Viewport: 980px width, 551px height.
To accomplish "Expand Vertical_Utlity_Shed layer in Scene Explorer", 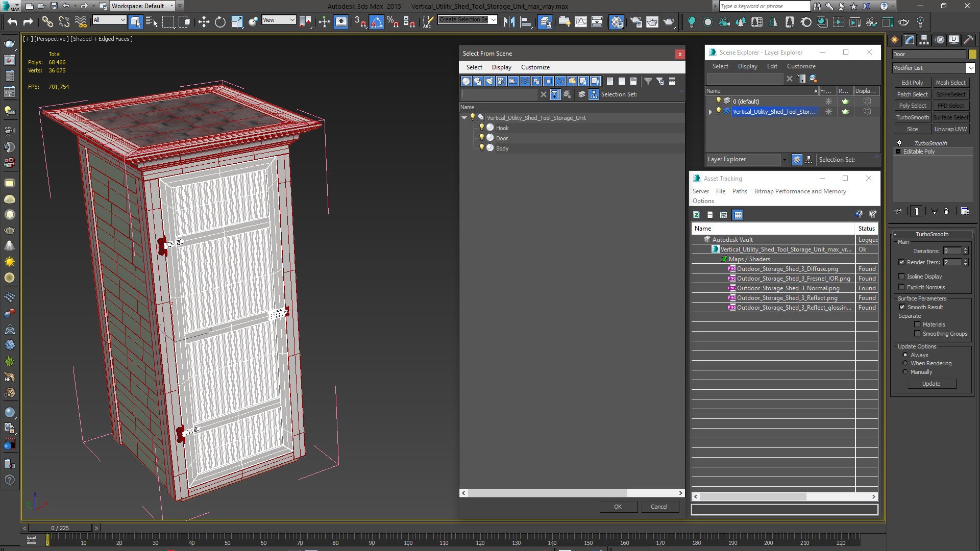I will click(x=710, y=112).
